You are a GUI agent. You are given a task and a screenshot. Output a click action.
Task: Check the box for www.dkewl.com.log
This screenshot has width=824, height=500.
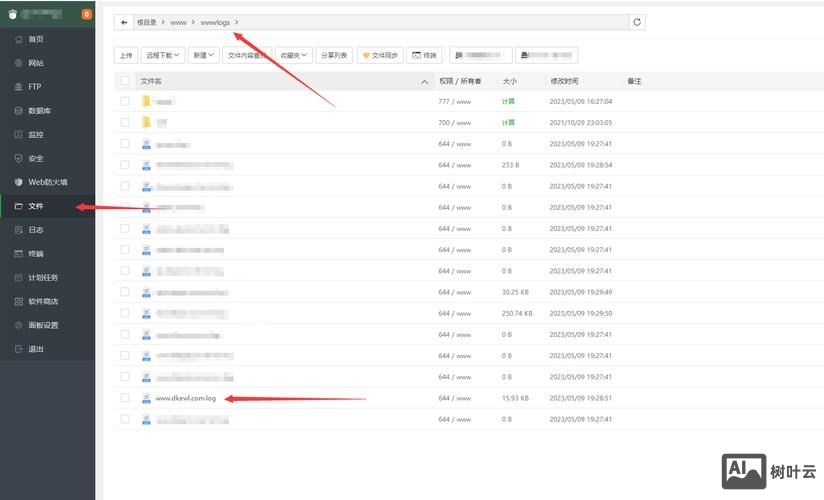click(125, 398)
